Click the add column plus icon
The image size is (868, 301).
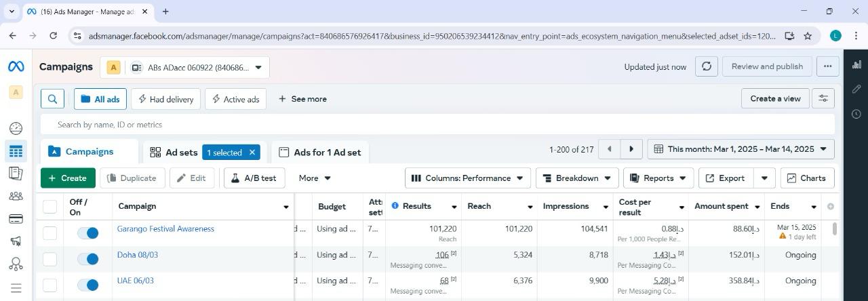830,206
